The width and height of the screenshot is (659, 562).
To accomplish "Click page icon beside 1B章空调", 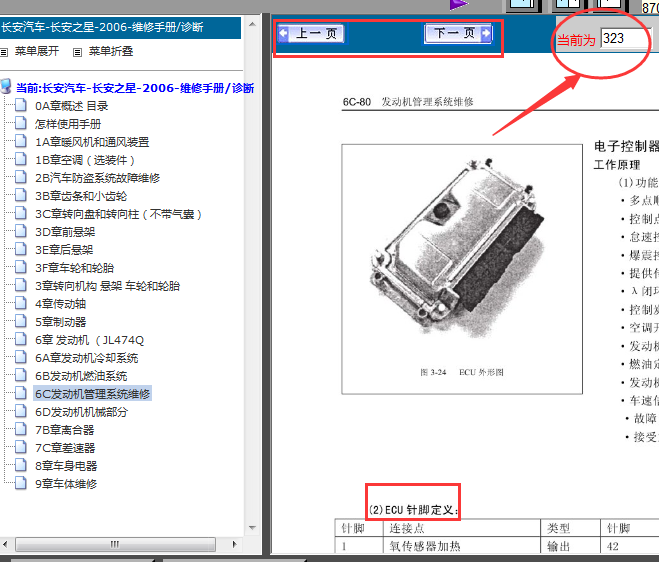I will point(21,159).
